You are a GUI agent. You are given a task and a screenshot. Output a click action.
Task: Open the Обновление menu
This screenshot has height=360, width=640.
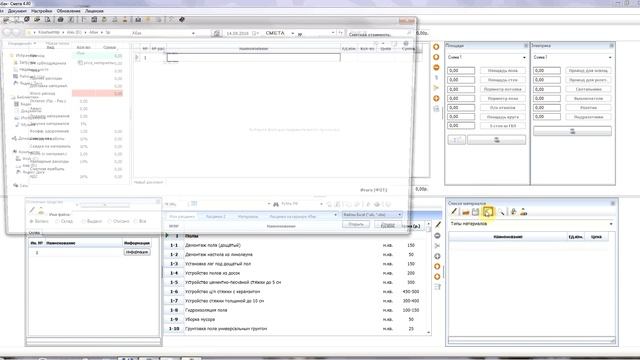click(68, 11)
